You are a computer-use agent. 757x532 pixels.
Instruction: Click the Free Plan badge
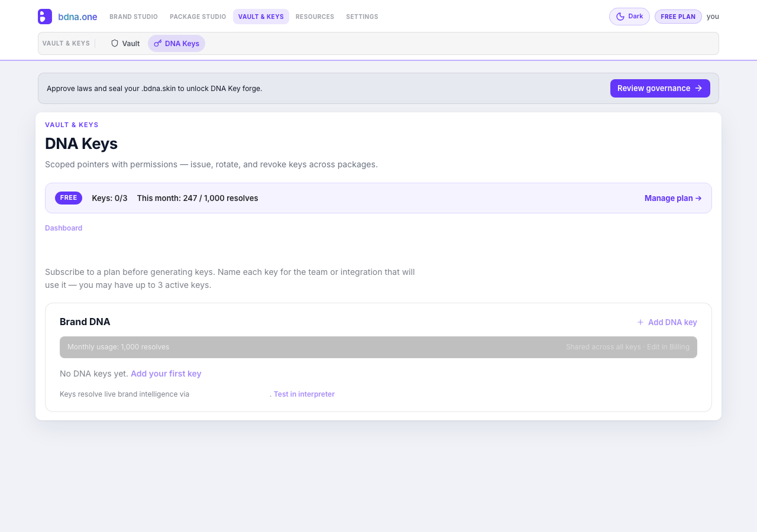coord(678,17)
